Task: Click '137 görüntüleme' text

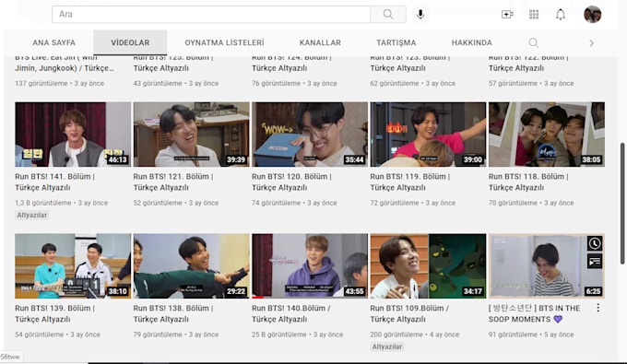Action: click(41, 84)
